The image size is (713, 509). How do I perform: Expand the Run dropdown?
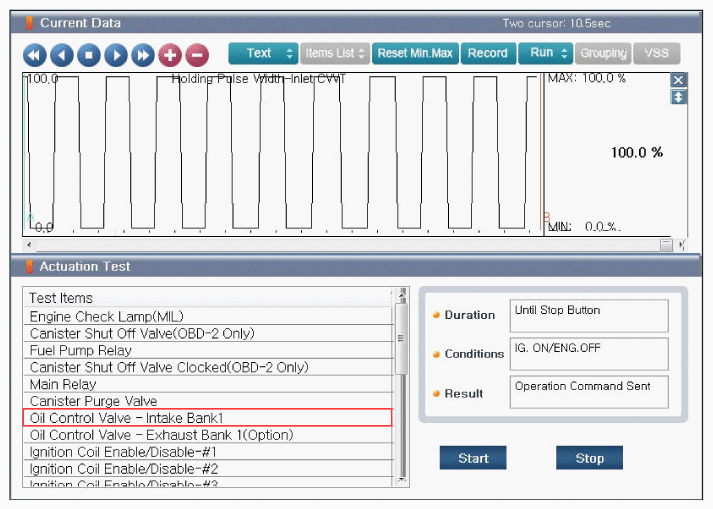coord(545,53)
